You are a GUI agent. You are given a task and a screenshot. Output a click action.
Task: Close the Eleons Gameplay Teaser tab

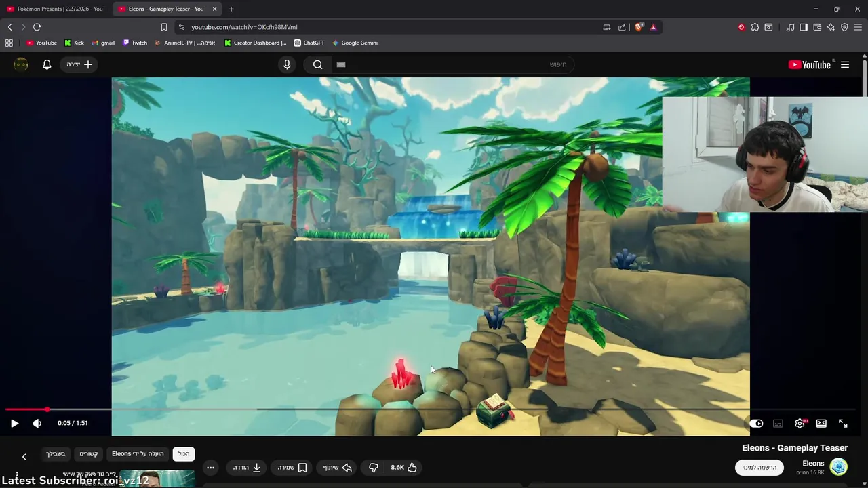[x=215, y=9]
